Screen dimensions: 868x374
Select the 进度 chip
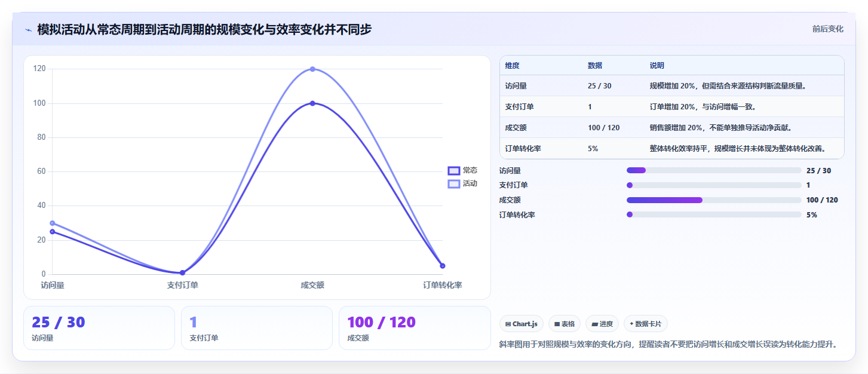point(602,324)
